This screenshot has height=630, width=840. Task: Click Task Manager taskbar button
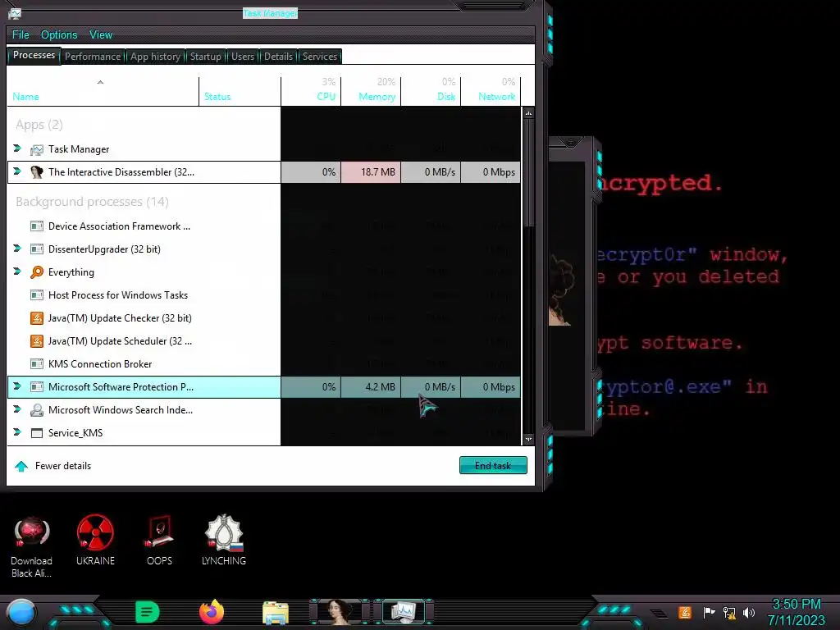[x=404, y=612]
